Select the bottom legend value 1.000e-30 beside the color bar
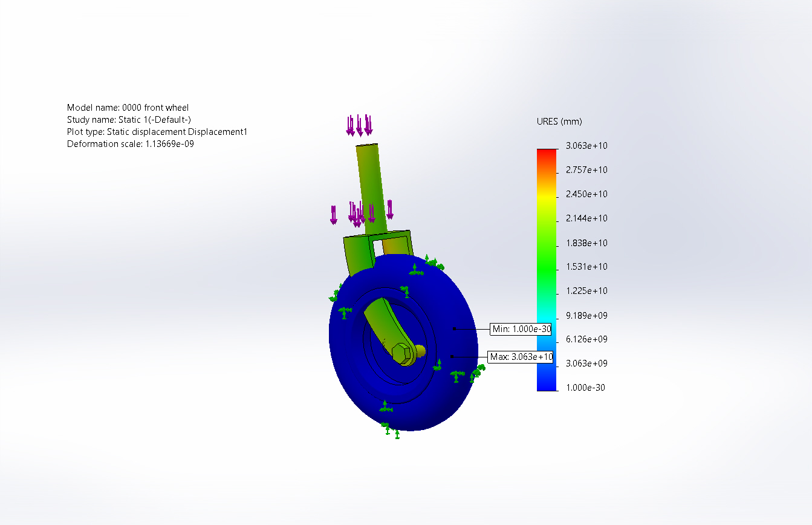The image size is (812, 525). (586, 388)
